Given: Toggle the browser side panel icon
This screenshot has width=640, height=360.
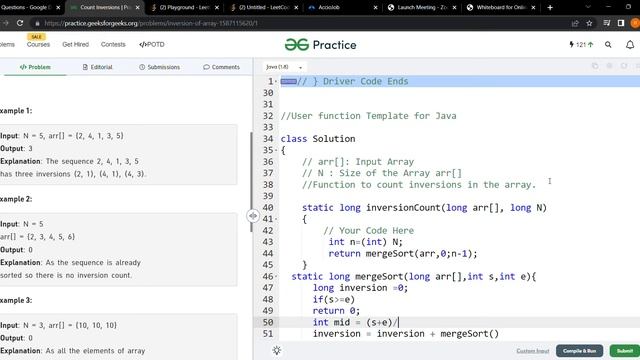Looking at the screenshot, I should tap(621, 23).
